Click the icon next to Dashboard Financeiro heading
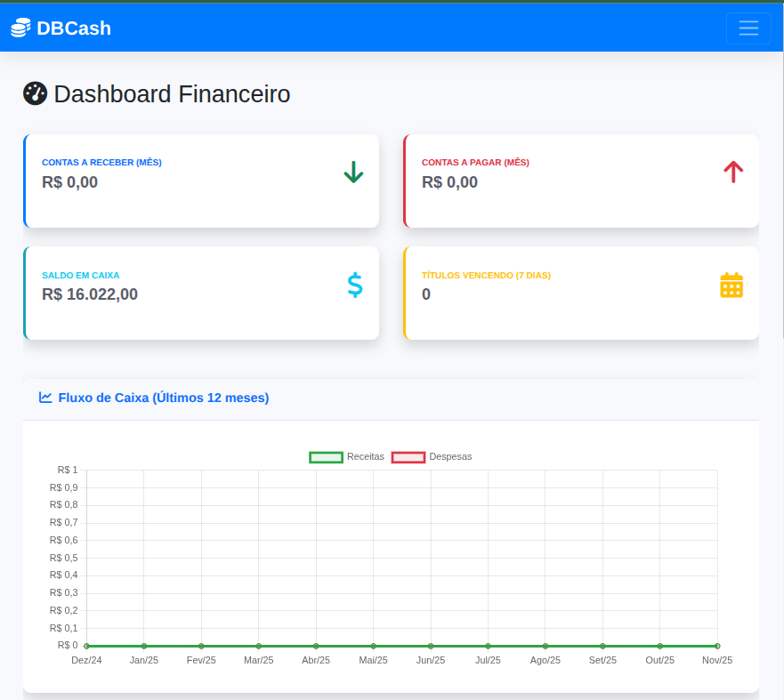784x700 pixels. (35, 93)
